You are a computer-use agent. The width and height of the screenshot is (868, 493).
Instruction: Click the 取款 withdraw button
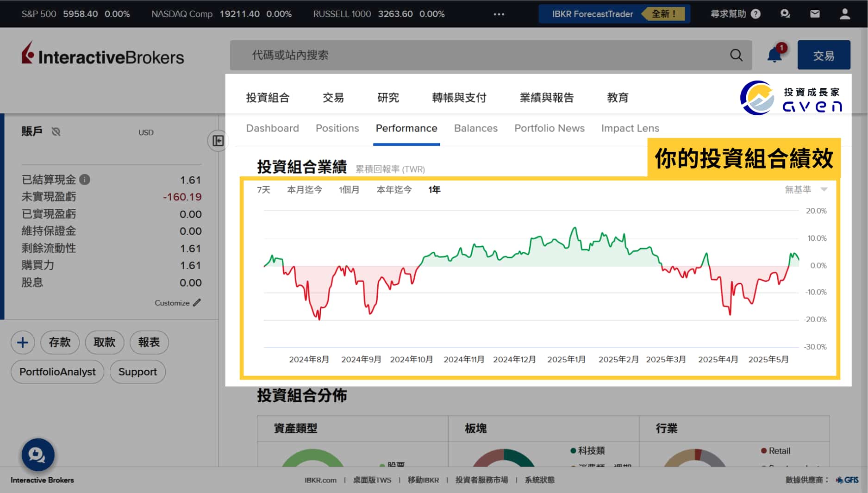104,343
